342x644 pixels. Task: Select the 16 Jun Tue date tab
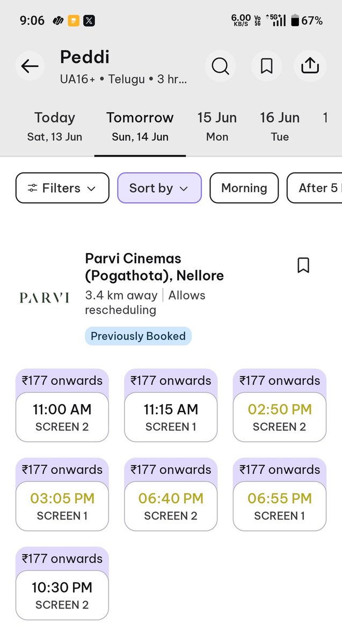point(280,126)
